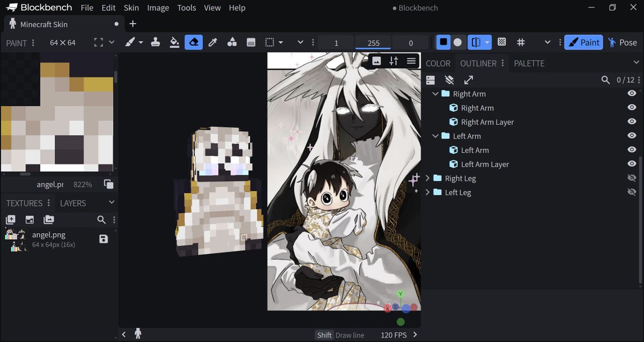Click the focus-on-selection frame icon
This screenshot has width=644, height=342.
98,42
